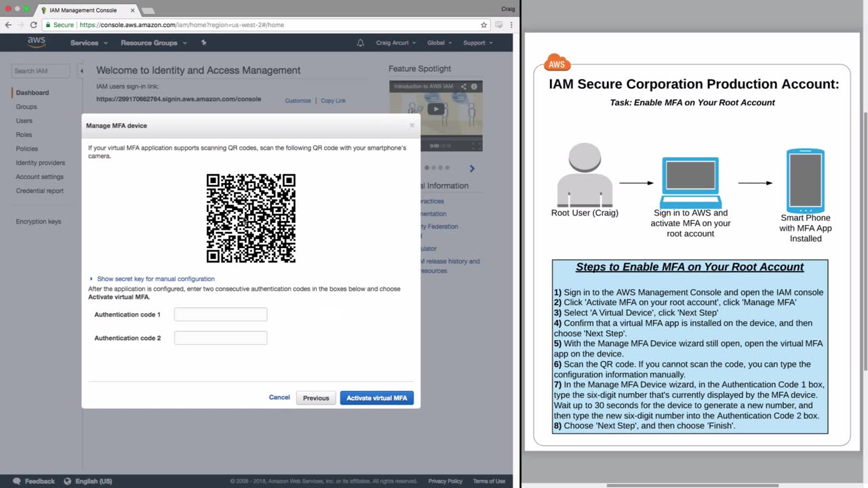Click the Activate virtual MFA button

click(376, 398)
